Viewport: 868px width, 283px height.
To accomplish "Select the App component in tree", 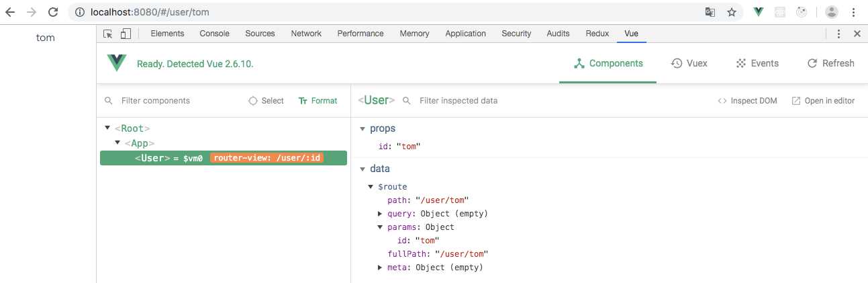I will [140, 143].
